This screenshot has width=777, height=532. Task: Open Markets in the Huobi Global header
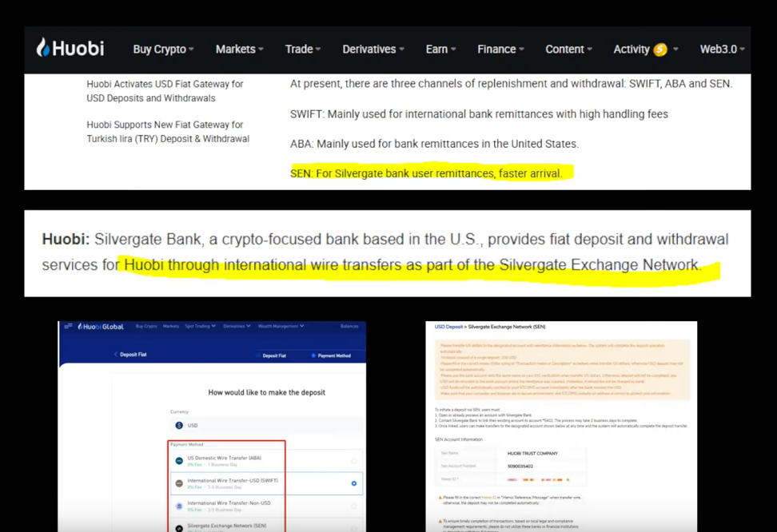click(x=171, y=326)
